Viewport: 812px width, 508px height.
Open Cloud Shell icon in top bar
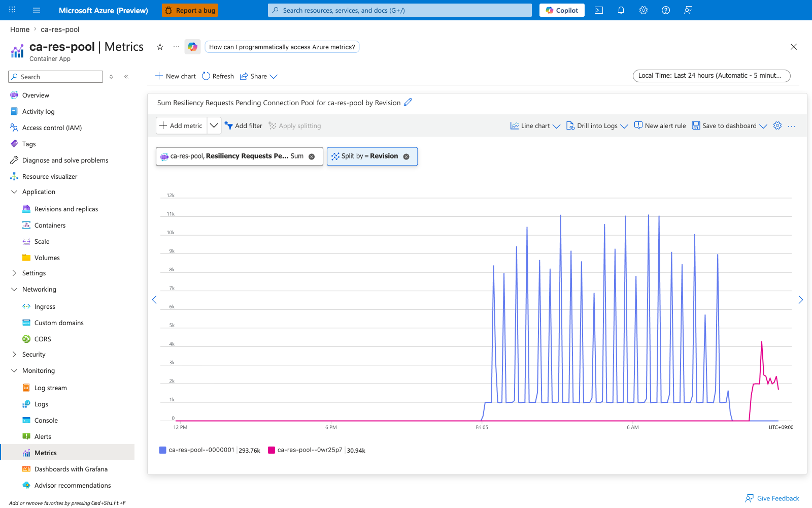[599, 10]
